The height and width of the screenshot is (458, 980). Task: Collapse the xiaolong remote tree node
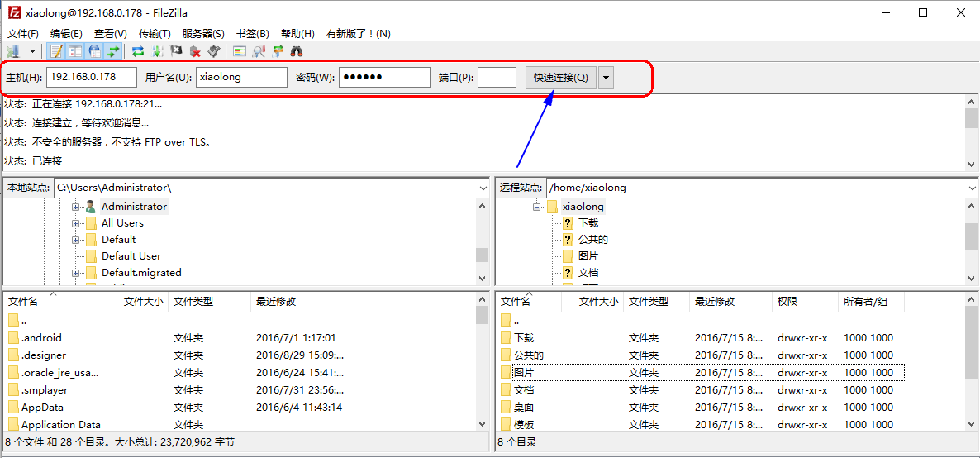(x=537, y=207)
